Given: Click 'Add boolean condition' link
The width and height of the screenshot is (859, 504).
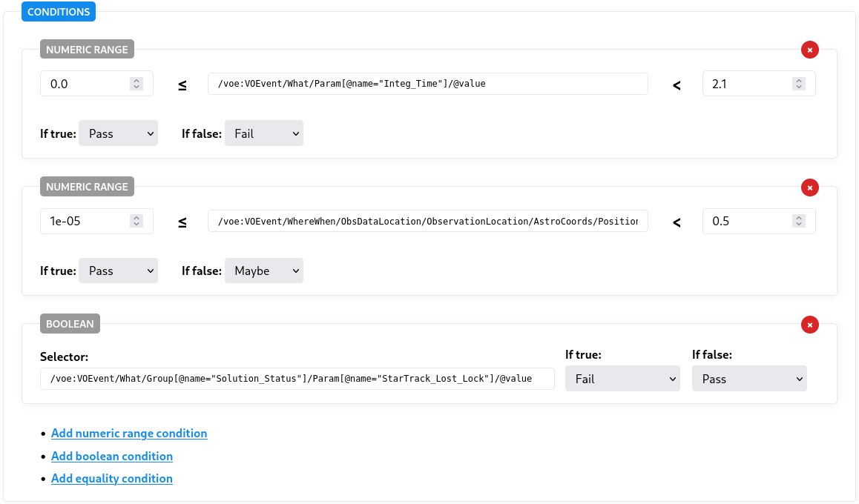Looking at the screenshot, I should click(x=112, y=457).
